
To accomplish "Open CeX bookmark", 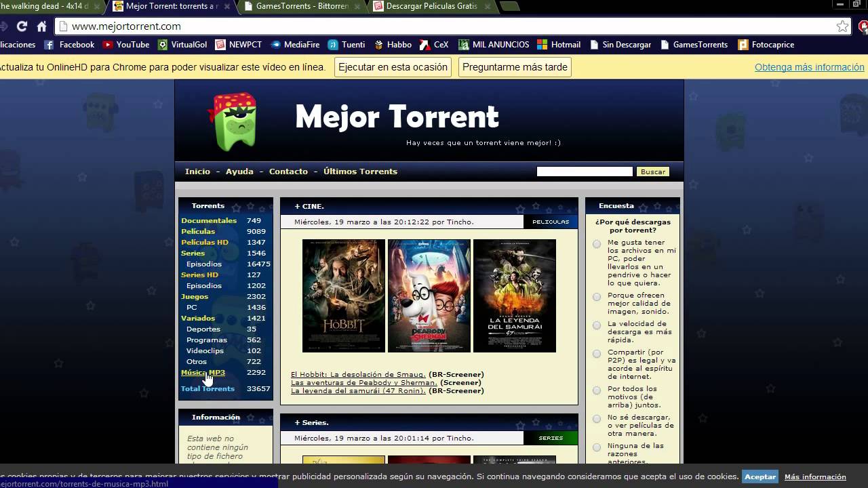I will point(434,45).
